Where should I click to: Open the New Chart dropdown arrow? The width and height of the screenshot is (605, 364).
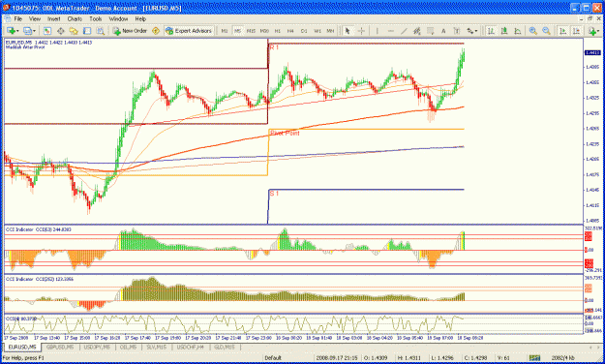tap(17, 31)
